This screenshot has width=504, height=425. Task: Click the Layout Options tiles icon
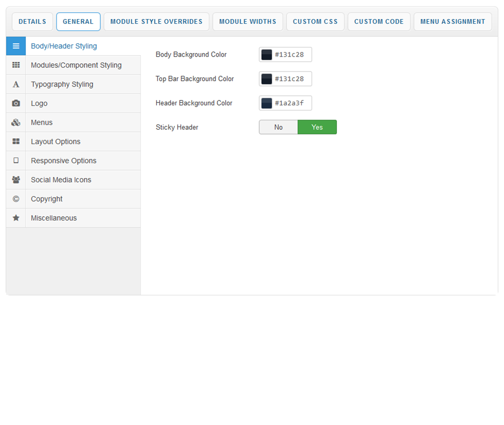point(16,141)
